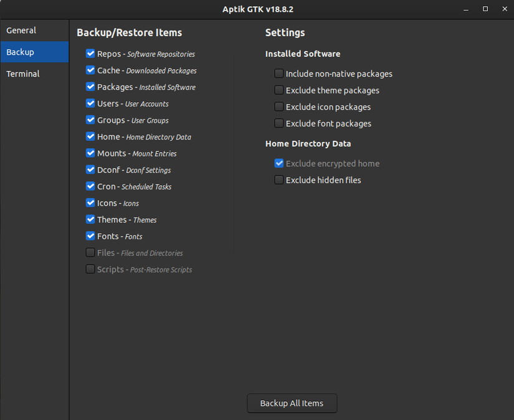Uncheck the Repos backup item
The width and height of the screenshot is (514, 420).
coord(90,54)
